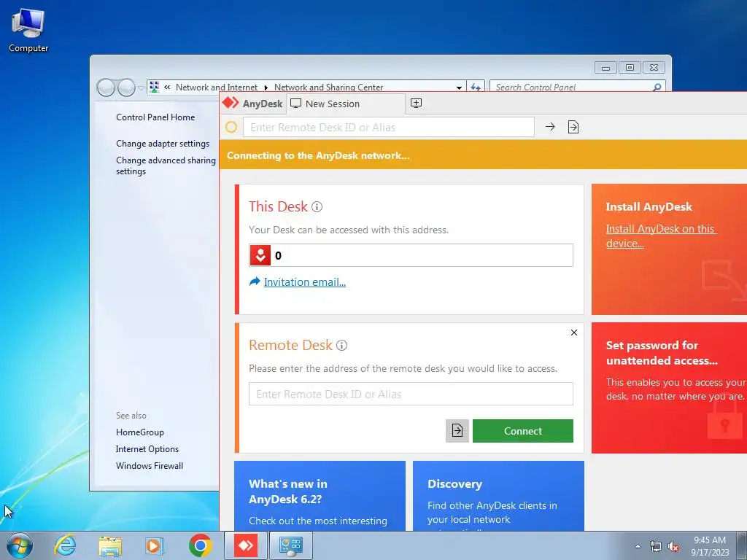Focus the Search Control Panel box
The height and width of the screenshot is (560, 747).
572,87
